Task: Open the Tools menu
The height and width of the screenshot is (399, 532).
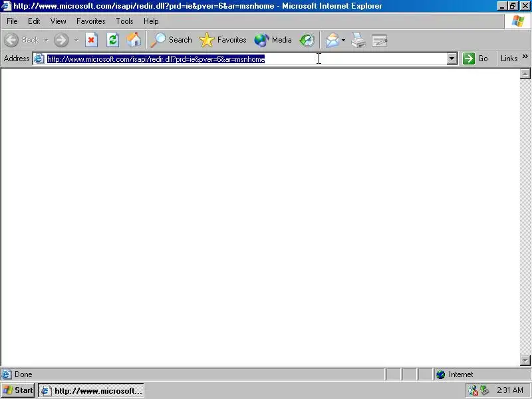Action: tap(124, 21)
